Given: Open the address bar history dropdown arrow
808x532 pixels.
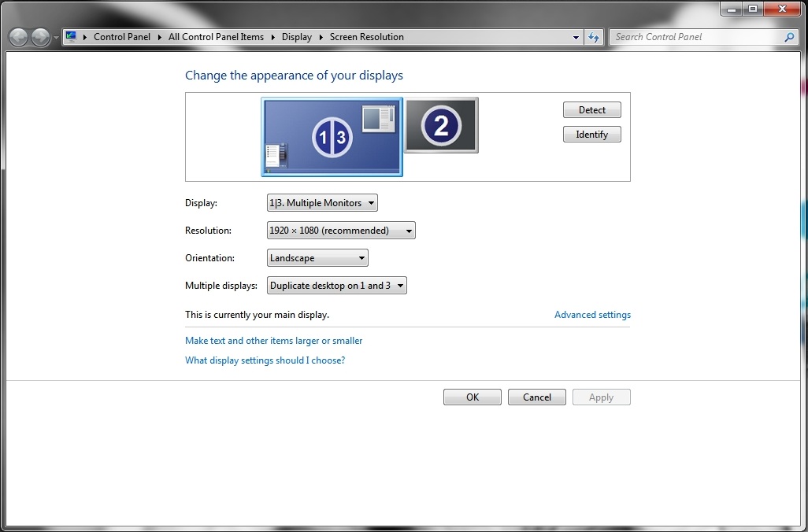Looking at the screenshot, I should point(576,37).
